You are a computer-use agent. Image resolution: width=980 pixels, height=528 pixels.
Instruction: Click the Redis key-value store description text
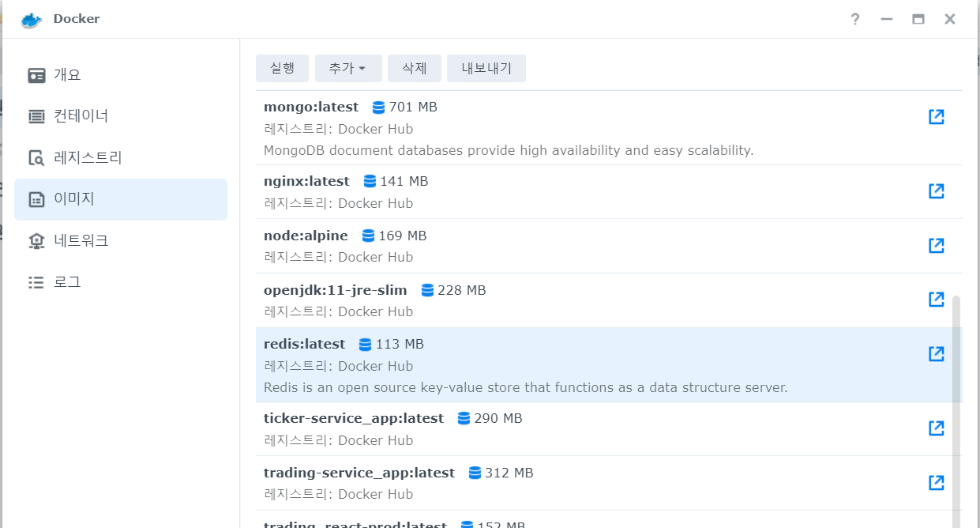coord(526,388)
